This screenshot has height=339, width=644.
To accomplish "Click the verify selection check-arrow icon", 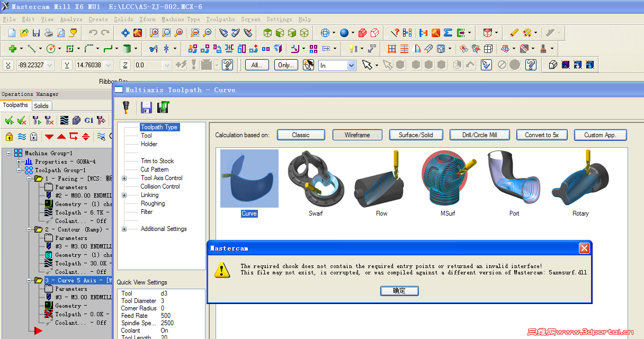I will (487, 65).
